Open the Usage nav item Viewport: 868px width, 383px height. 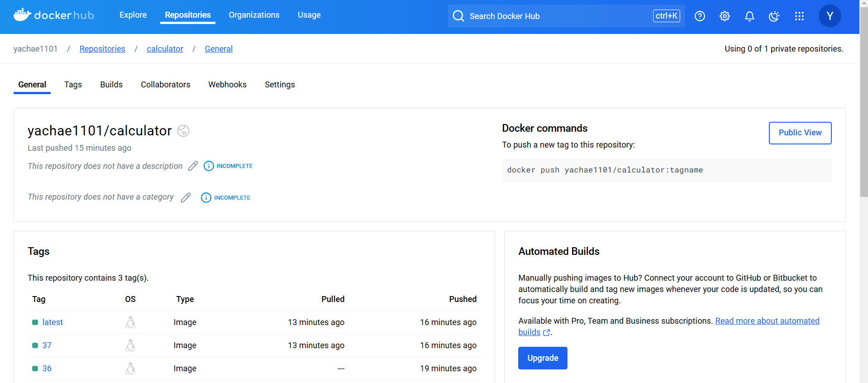coord(309,15)
